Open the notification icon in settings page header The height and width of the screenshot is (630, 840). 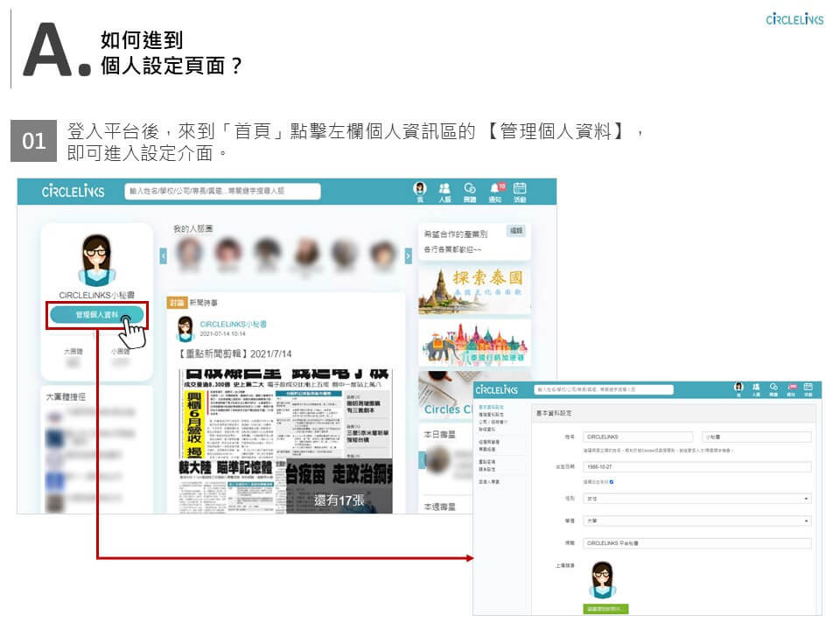pos(791,389)
